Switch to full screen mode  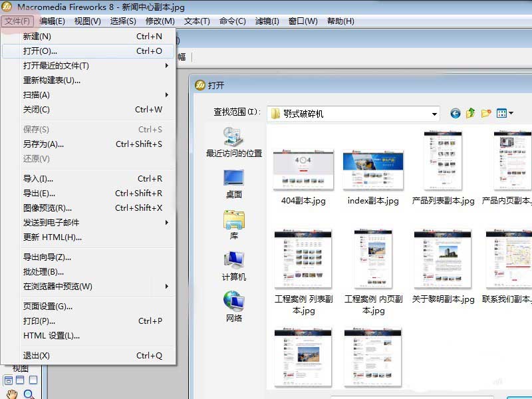(33, 379)
